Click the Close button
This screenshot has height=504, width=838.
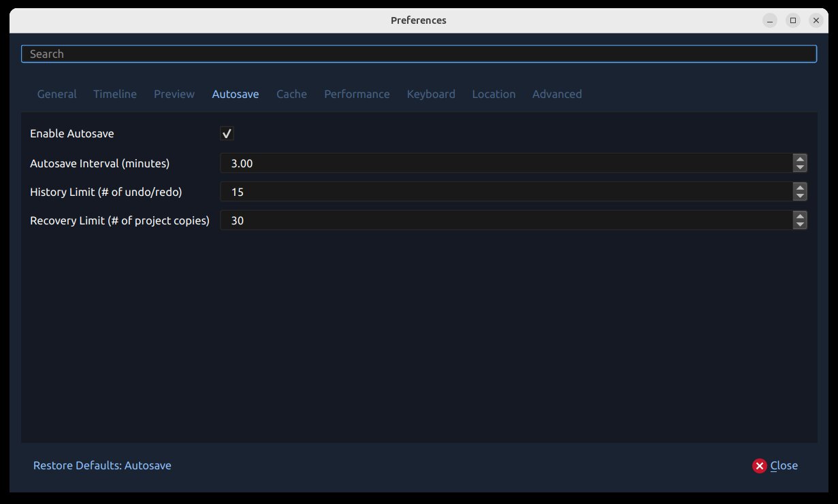tap(784, 465)
